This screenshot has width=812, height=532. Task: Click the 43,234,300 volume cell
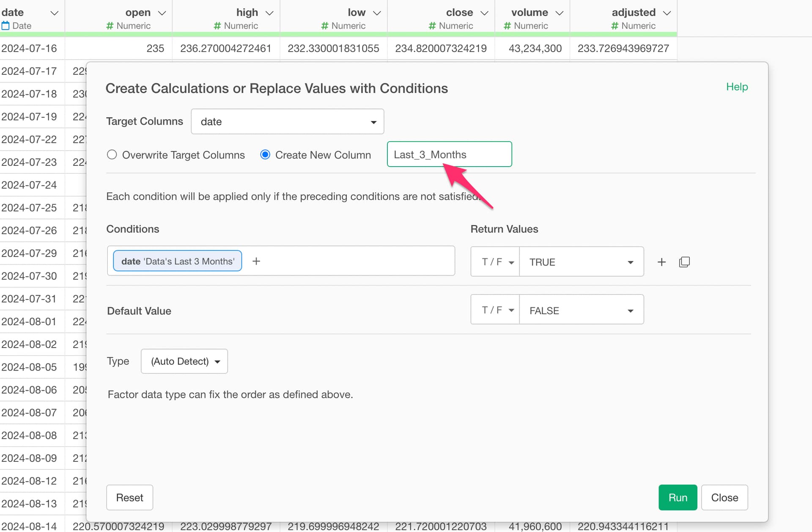pos(532,48)
